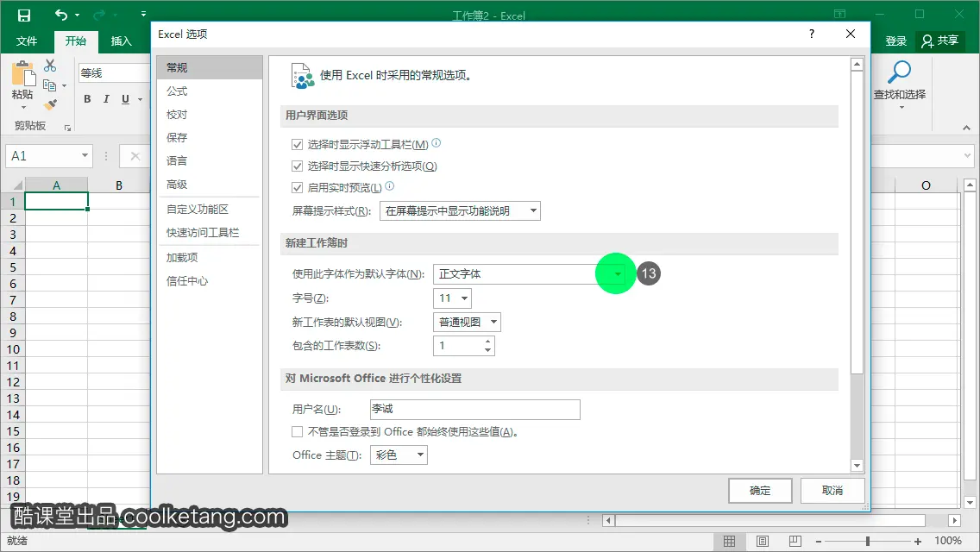Toggle Bold formatting button

[x=87, y=99]
